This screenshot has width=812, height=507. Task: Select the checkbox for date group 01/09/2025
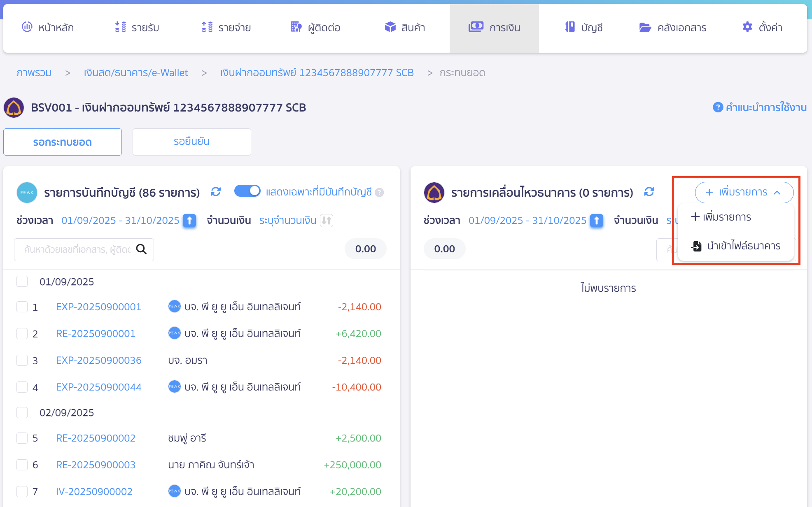pyautogui.click(x=22, y=281)
